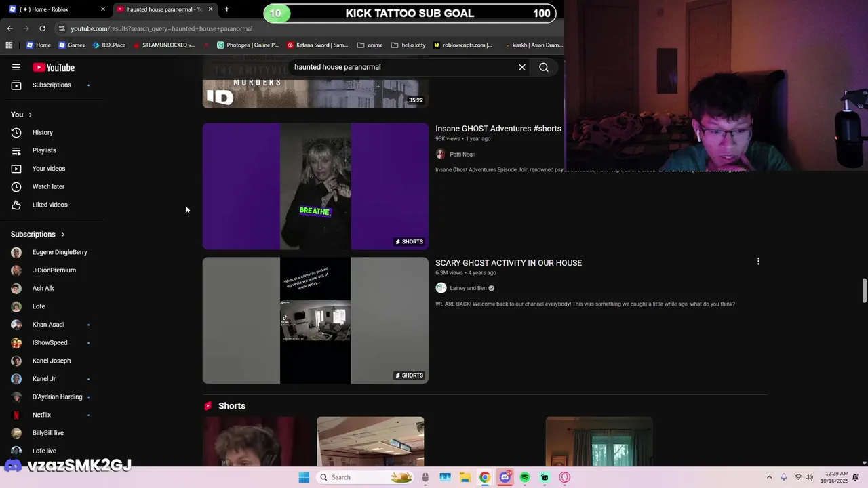Click the magnifier search button
Screen dimensions: 868x488
coord(544,67)
